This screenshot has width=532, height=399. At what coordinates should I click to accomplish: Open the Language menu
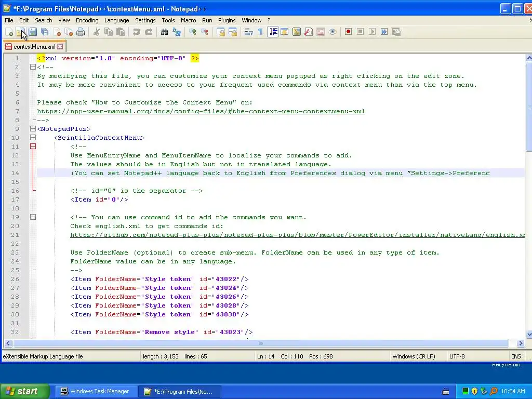click(x=117, y=20)
